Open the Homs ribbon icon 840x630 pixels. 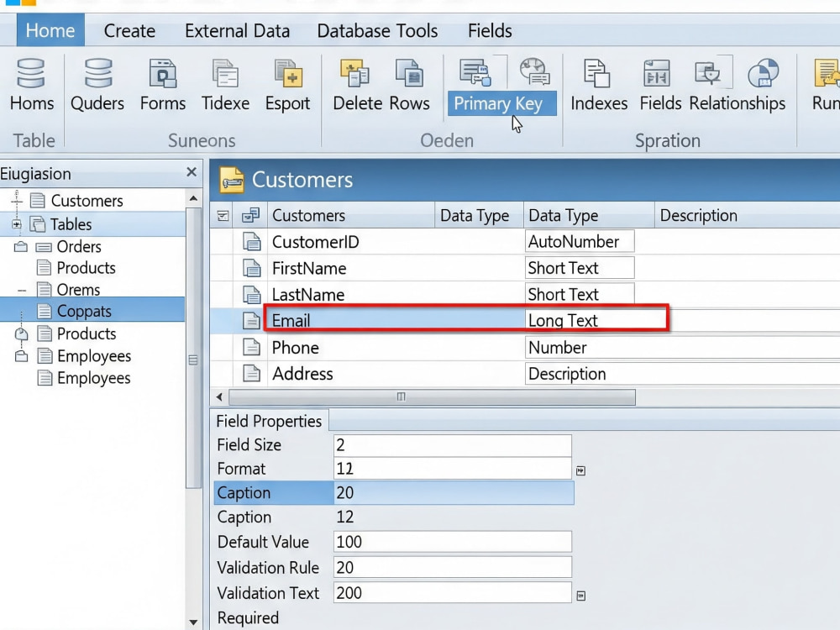coord(31,73)
